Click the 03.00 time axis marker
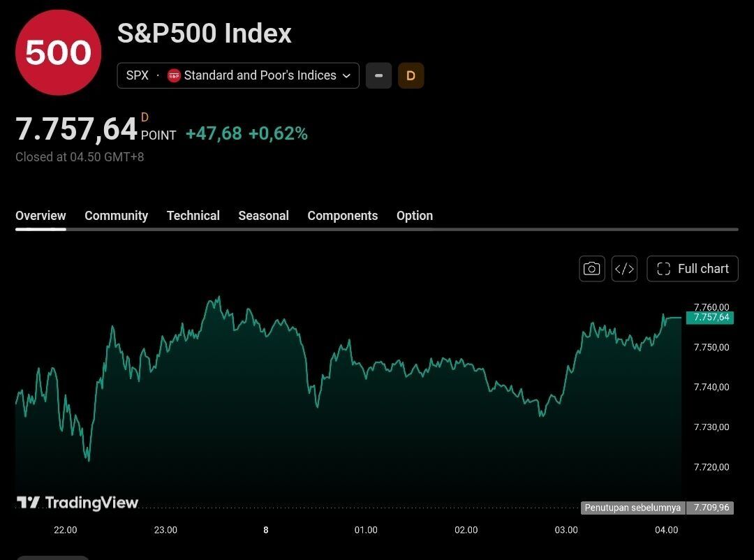Screen dimensions: 754x560 point(566,530)
